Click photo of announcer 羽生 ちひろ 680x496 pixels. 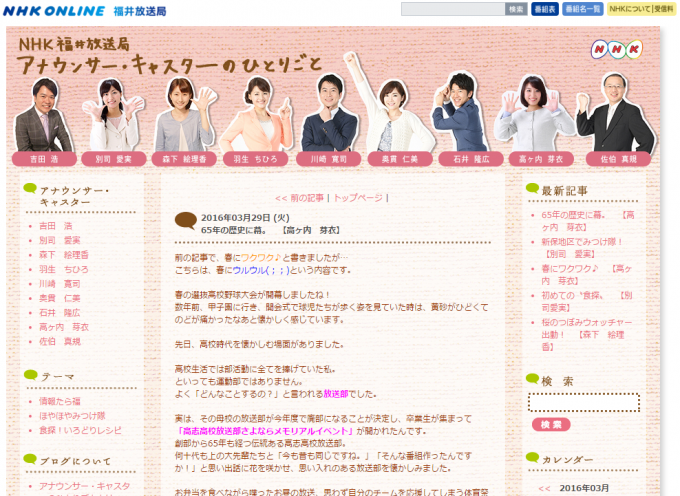click(x=257, y=115)
